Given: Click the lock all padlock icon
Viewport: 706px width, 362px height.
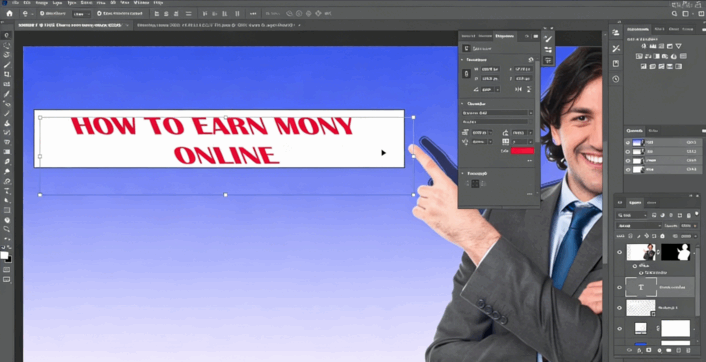Looking at the screenshot, I should [x=662, y=236].
